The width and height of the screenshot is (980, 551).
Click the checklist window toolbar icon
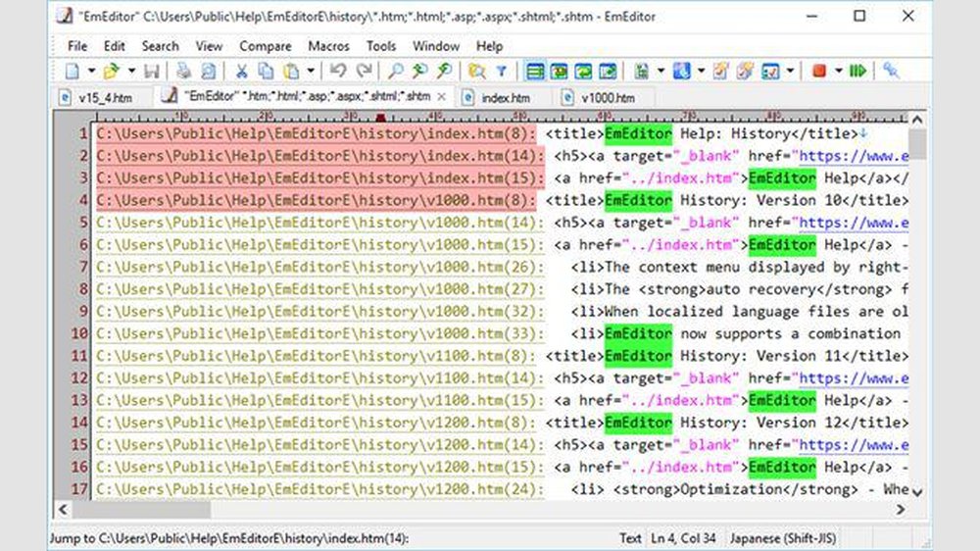pos(770,72)
